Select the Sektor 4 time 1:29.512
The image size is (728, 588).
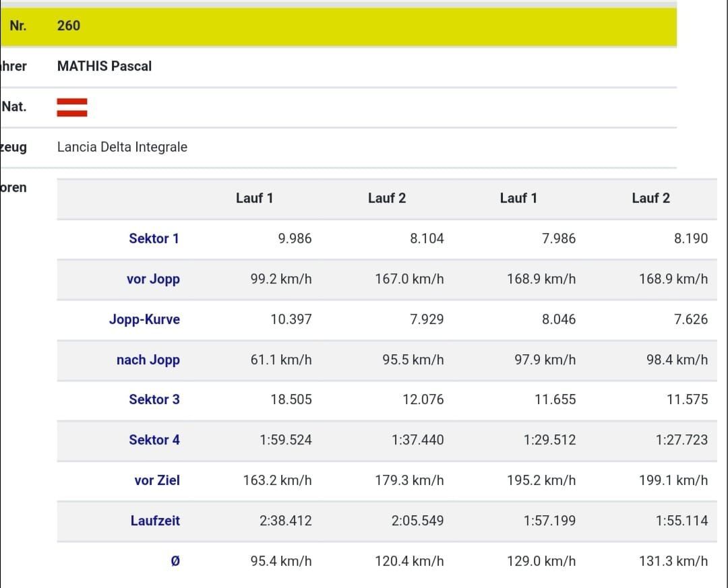point(550,440)
